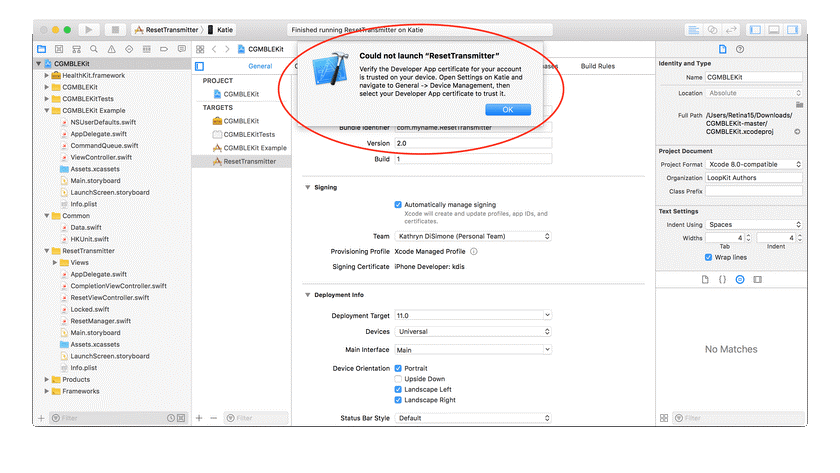Open related items grid icon in jump bar
The width and height of the screenshot is (840, 473).
(x=200, y=49)
